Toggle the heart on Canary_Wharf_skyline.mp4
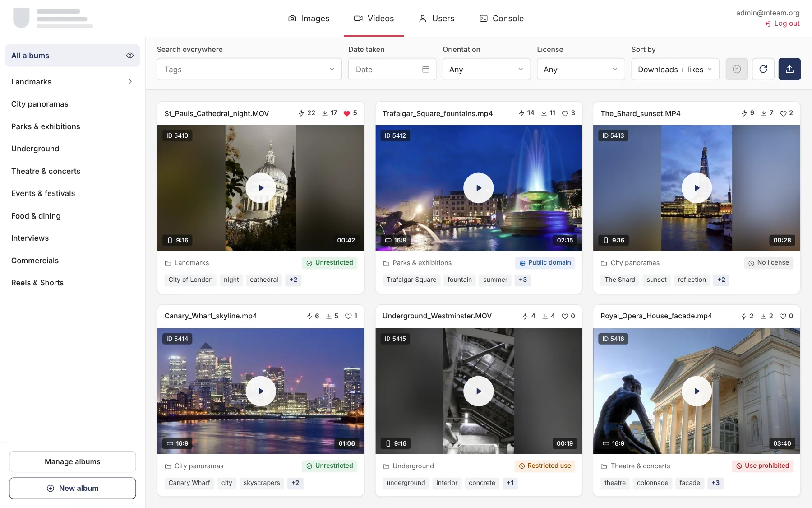The width and height of the screenshot is (812, 508). 348,317
